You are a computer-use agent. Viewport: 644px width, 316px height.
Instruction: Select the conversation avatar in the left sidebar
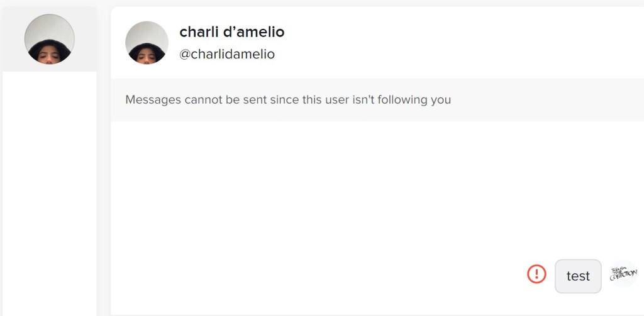click(49, 39)
